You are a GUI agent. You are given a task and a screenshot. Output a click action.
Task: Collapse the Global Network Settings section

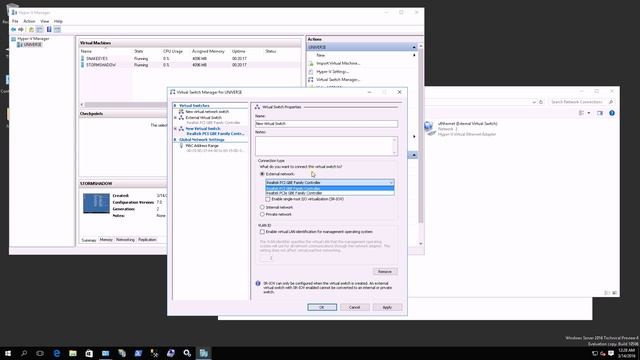pyautogui.click(x=175, y=140)
